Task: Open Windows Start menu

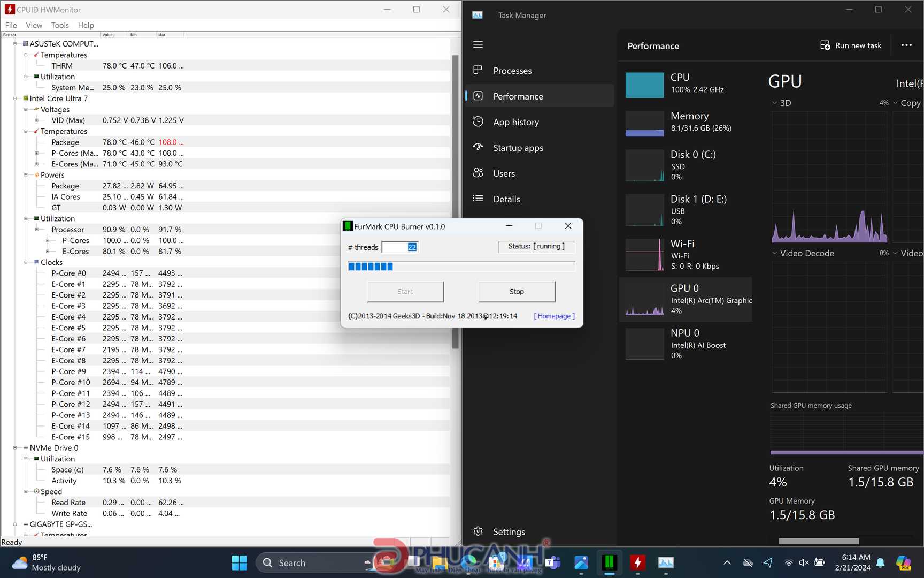Action: click(x=239, y=563)
